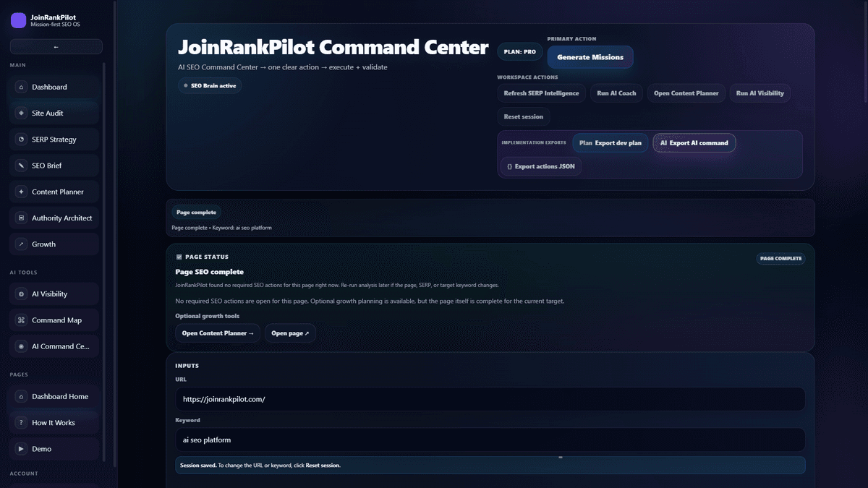
Task: Click the SEO Brain active badge label
Action: 213,85
